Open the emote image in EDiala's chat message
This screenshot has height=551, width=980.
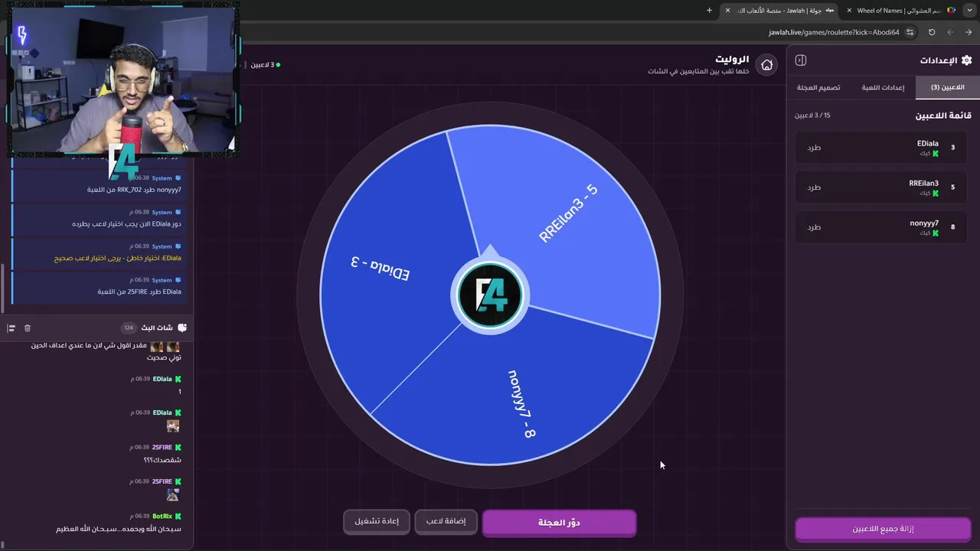coord(173,426)
